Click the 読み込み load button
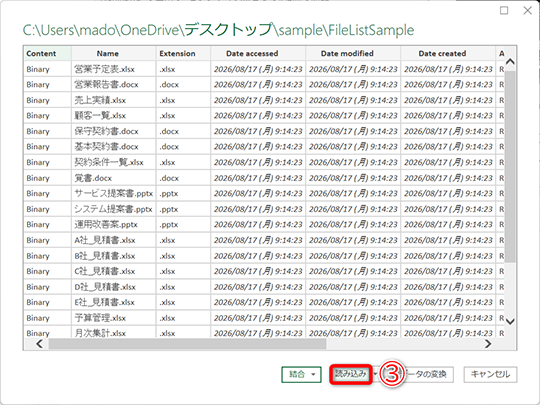 pos(351,374)
